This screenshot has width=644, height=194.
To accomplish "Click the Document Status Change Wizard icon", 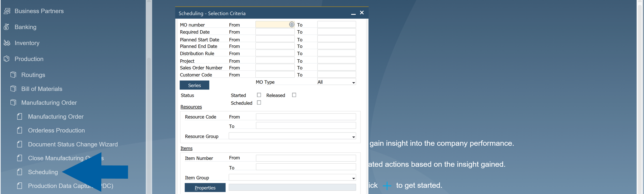I will tap(20, 144).
